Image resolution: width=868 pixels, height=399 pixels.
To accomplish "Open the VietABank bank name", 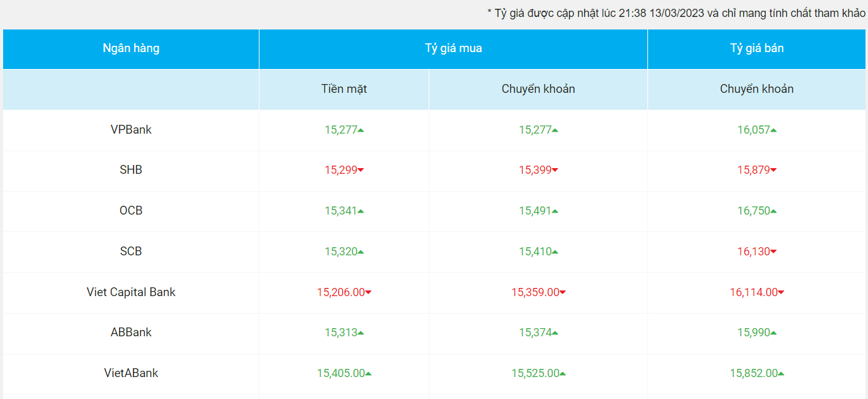I will 131,373.
